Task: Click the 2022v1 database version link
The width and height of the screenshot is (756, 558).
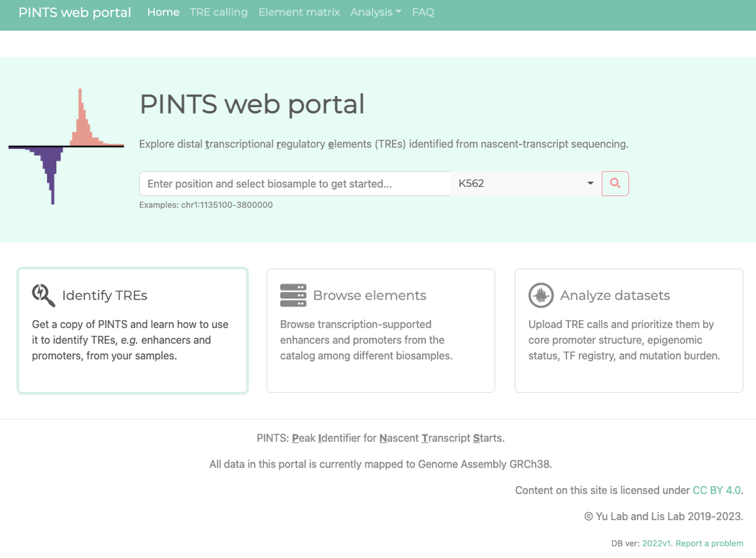Action: [656, 543]
